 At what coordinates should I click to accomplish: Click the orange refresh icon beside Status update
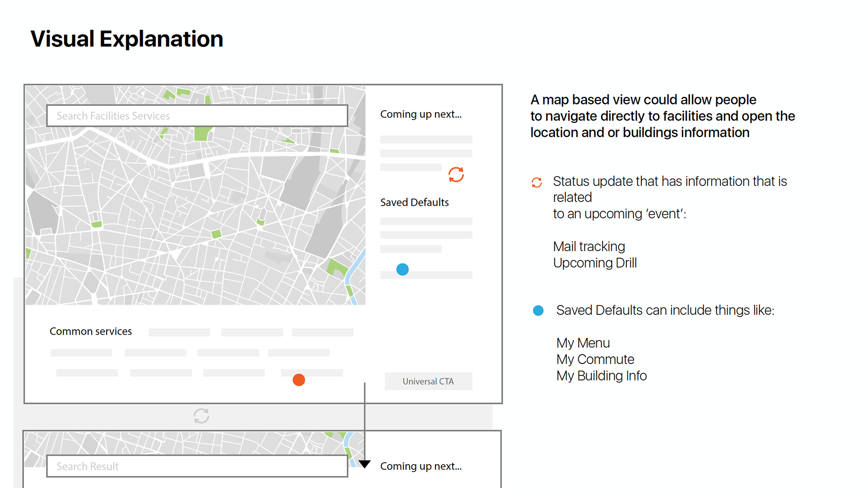537,182
